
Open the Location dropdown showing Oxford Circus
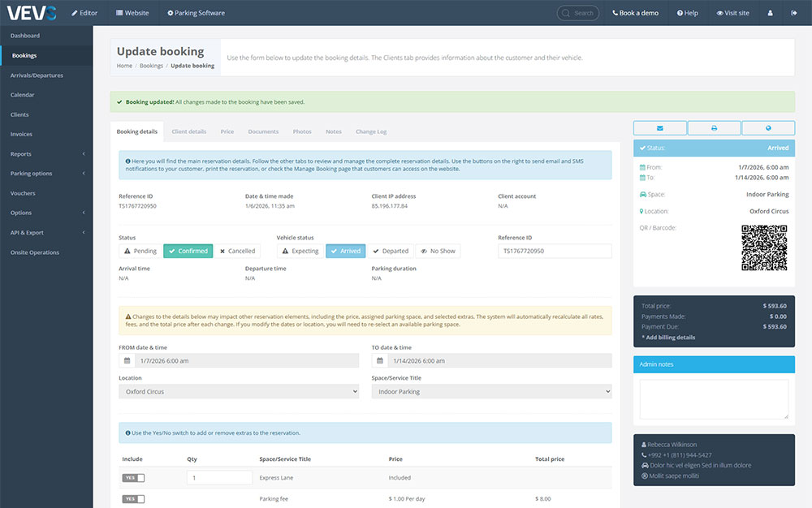[x=239, y=392]
